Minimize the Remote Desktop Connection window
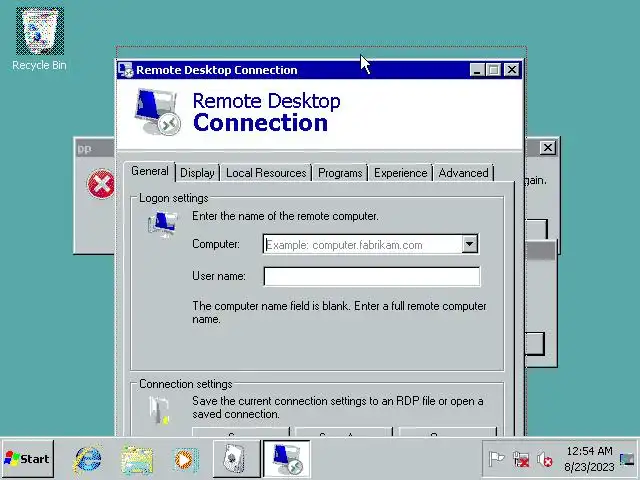The image size is (640, 480). (x=477, y=70)
